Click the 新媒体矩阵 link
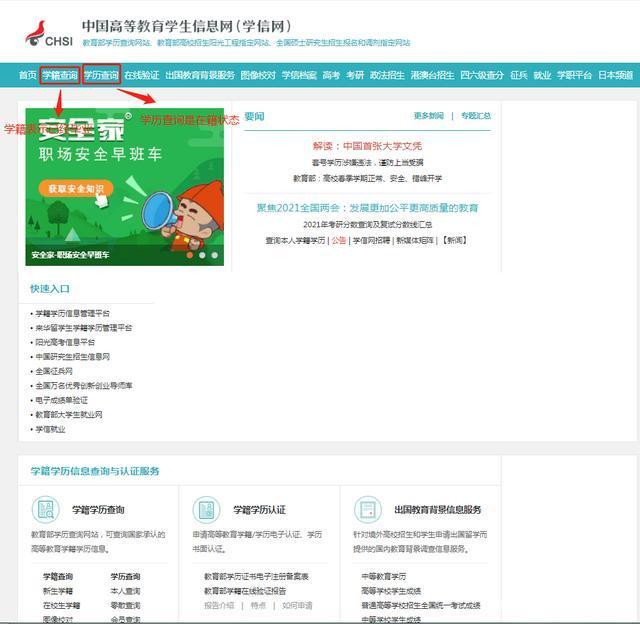The width and height of the screenshot is (640, 624). [x=415, y=240]
